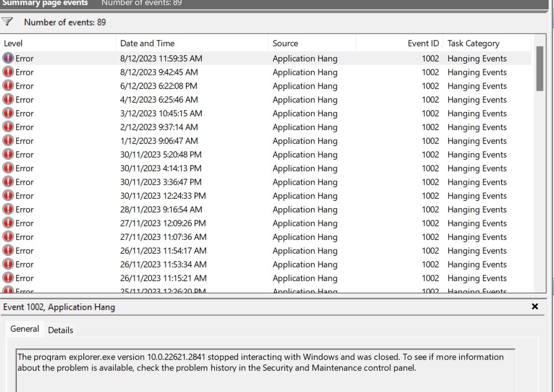The width and height of the screenshot is (554, 392).
Task: Click inside the explorer.exe event description box
Action: click(x=265, y=370)
